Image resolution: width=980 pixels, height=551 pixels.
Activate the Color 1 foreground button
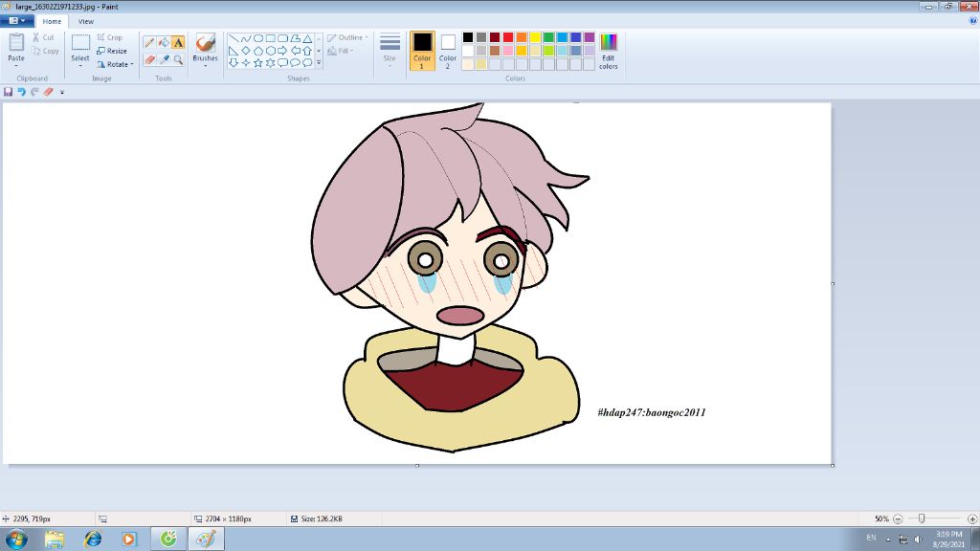pos(422,51)
